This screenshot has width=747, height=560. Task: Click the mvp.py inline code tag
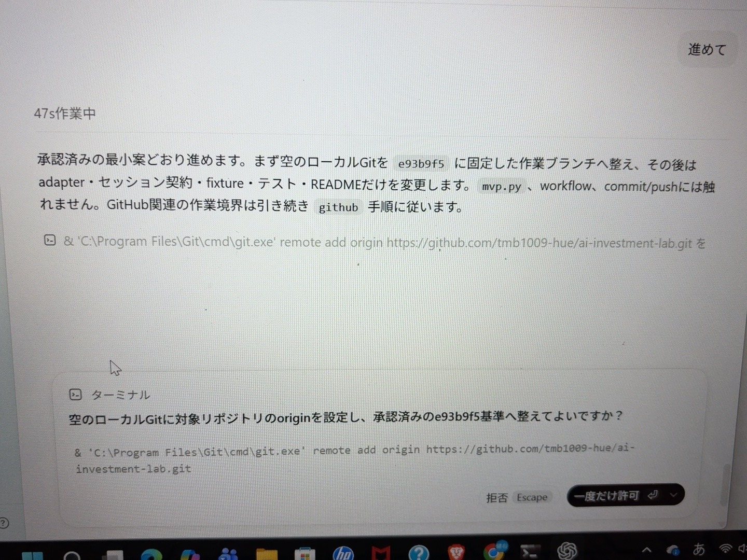[x=502, y=187]
